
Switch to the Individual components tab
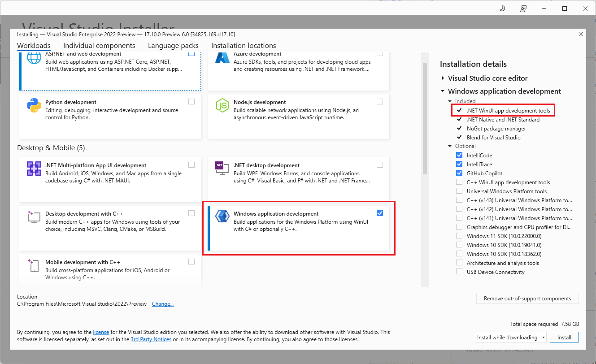tap(99, 45)
